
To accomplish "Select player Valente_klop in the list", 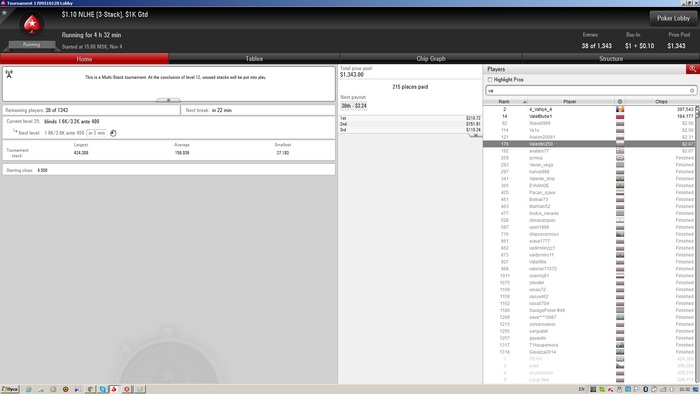I will pos(588,179).
